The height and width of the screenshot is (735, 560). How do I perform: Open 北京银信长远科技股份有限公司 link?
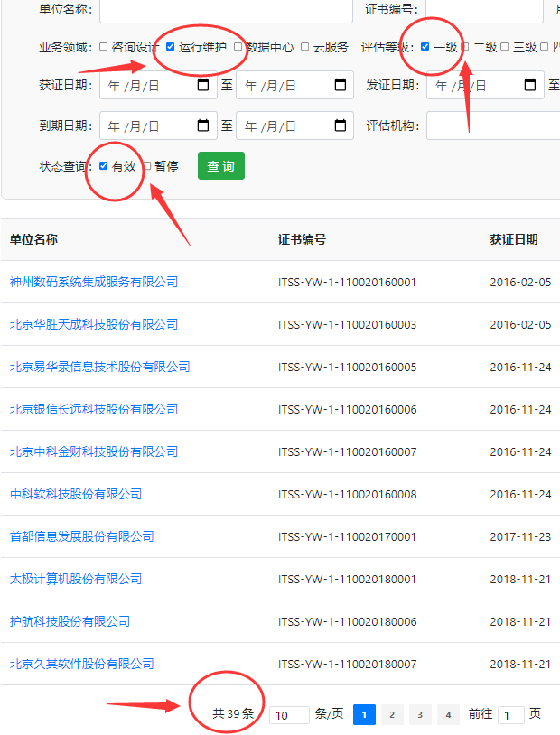pos(94,409)
